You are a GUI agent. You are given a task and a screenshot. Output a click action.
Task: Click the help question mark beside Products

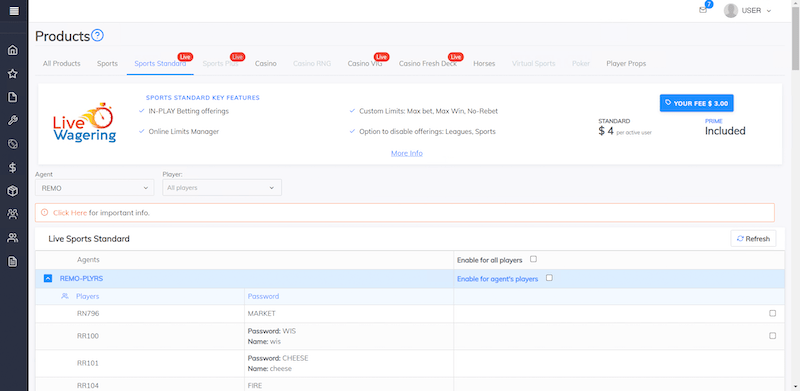tap(97, 36)
